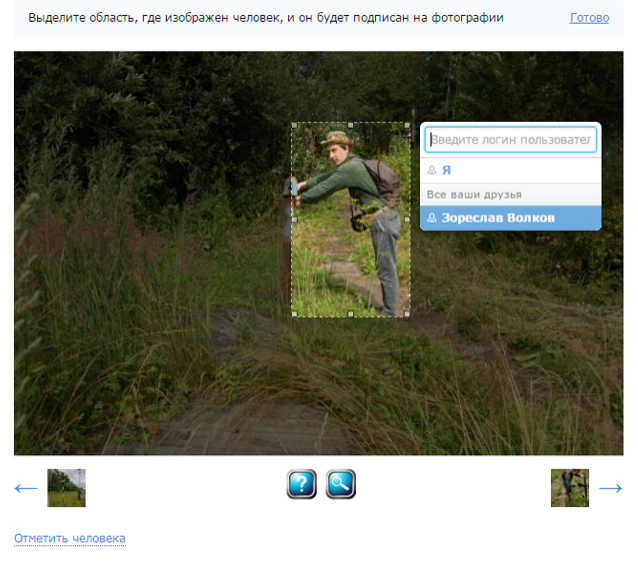
Task: Click the bottom-left selection handle
Action: point(294,314)
